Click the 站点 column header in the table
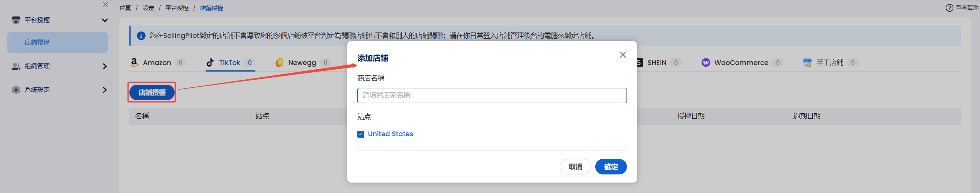Screen dimensions: 980x193 click(262, 116)
